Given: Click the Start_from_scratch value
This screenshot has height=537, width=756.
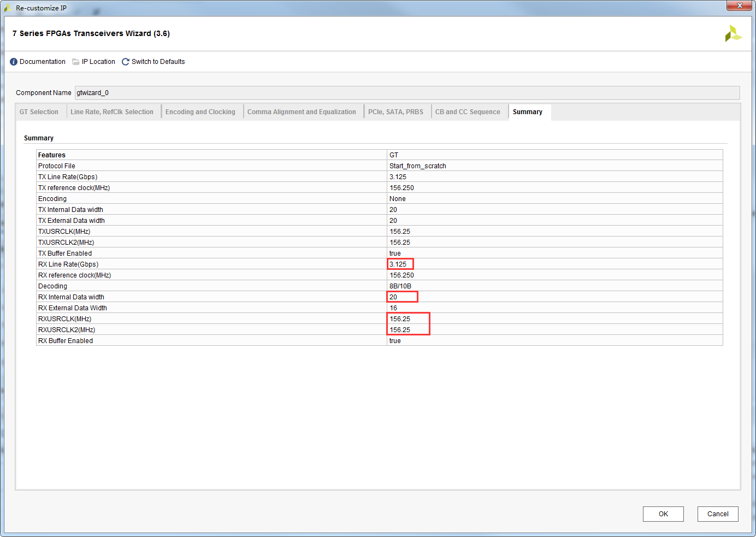Looking at the screenshot, I should pyautogui.click(x=418, y=166).
